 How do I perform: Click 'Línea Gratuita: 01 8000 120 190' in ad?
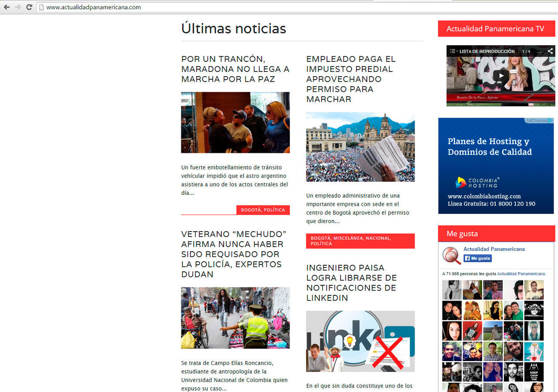click(491, 204)
